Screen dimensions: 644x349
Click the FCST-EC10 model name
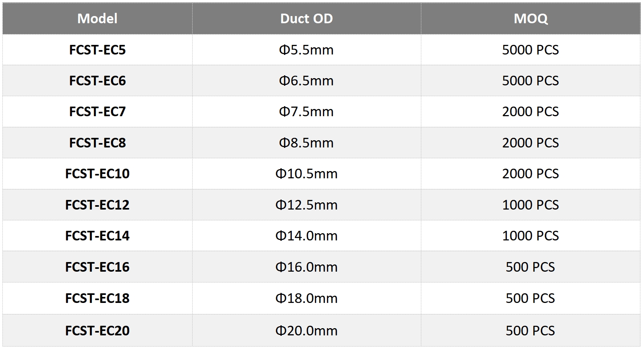click(x=97, y=173)
